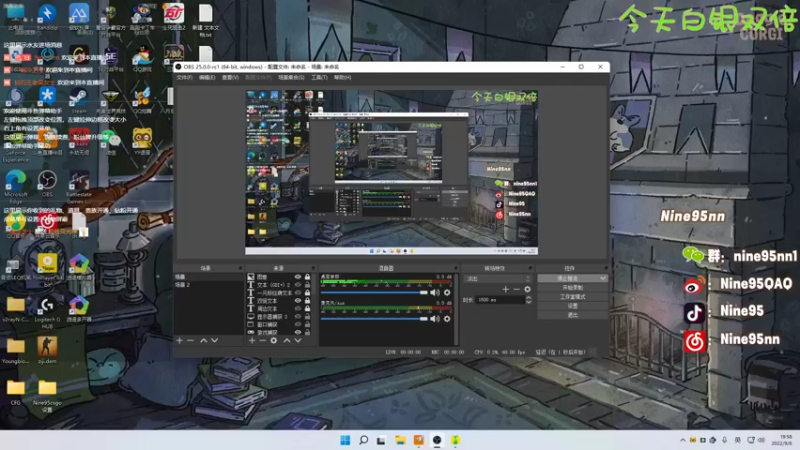This screenshot has width=800, height=450.
Task: Toggle lock on 双倍文本 source
Action: [x=308, y=301]
